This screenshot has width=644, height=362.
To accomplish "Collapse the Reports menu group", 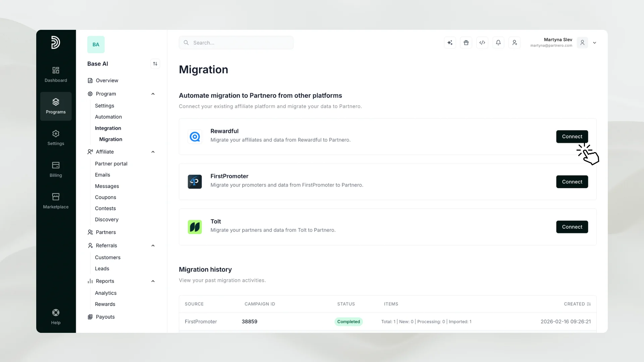I will click(153, 281).
